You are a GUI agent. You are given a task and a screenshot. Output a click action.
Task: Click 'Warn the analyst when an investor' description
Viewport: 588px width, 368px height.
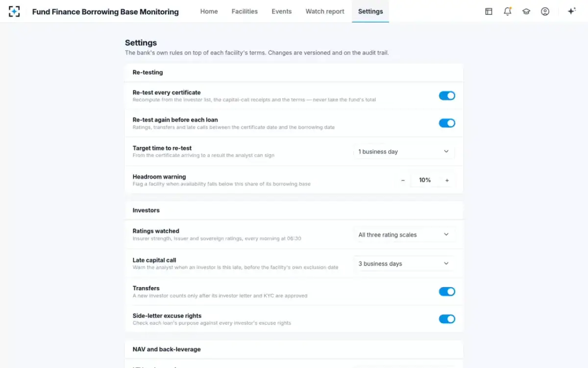pos(236,267)
